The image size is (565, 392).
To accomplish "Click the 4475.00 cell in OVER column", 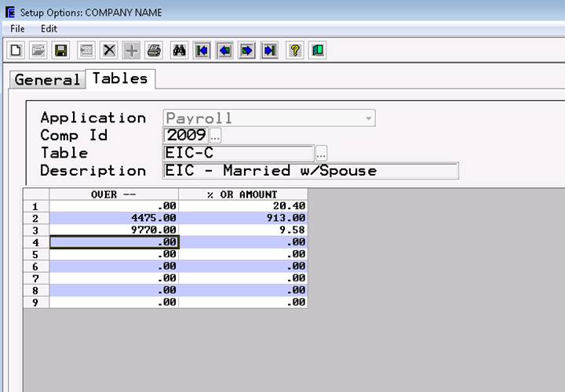I will (x=114, y=218).
